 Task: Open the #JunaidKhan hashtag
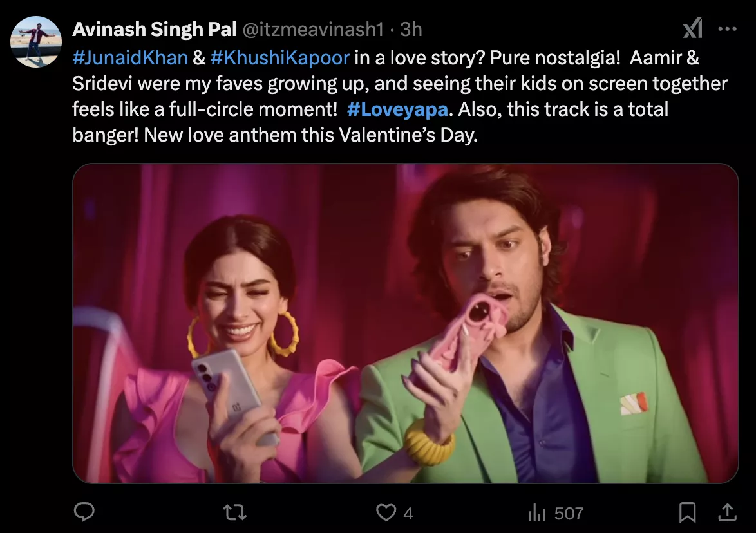pos(130,57)
